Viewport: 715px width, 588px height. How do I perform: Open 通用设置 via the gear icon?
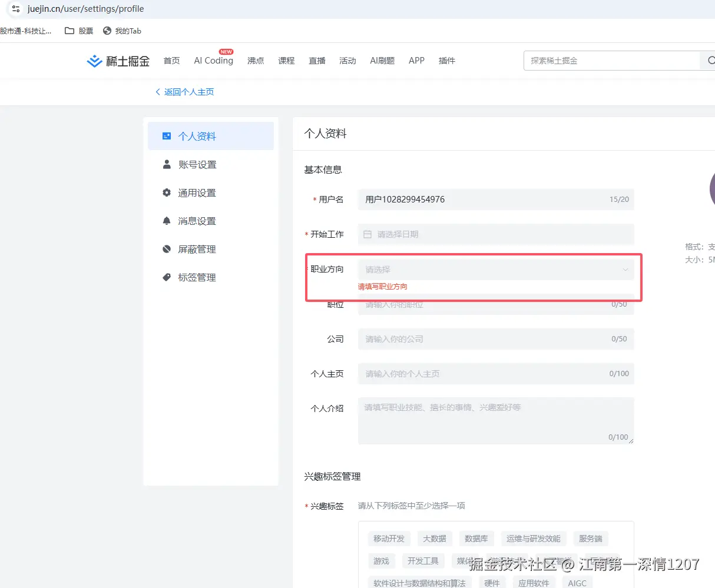coord(167,192)
